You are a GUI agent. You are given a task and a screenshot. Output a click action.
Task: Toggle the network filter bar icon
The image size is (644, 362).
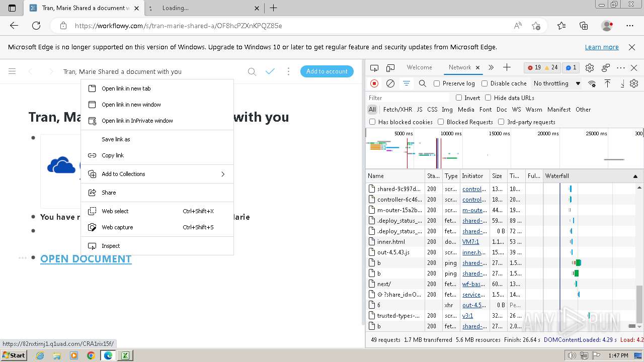point(407,83)
